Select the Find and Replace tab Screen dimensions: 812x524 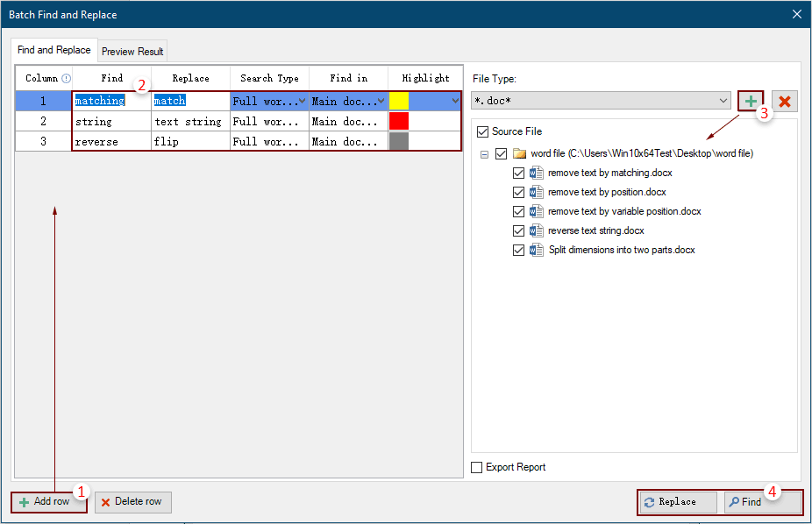(54, 51)
